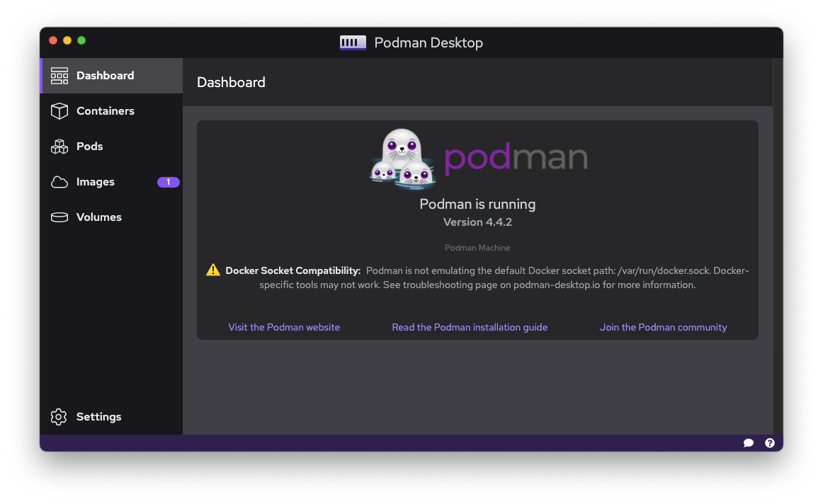Click the Docker Socket Compatibility warning text
This screenshot has width=823, height=504.
point(293,270)
